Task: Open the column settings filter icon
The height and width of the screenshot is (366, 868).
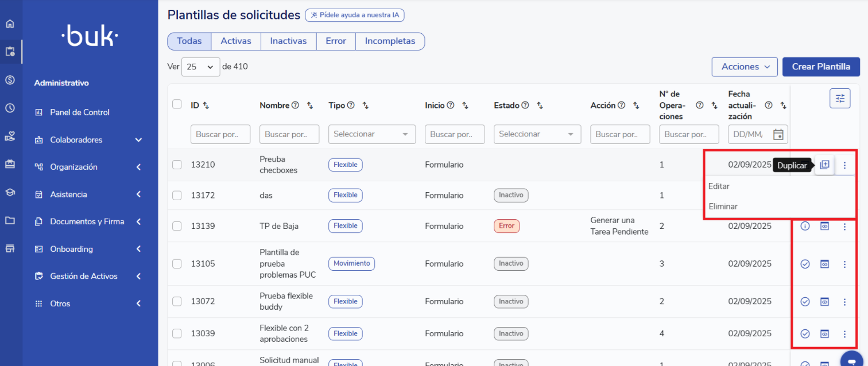Action: click(x=840, y=98)
